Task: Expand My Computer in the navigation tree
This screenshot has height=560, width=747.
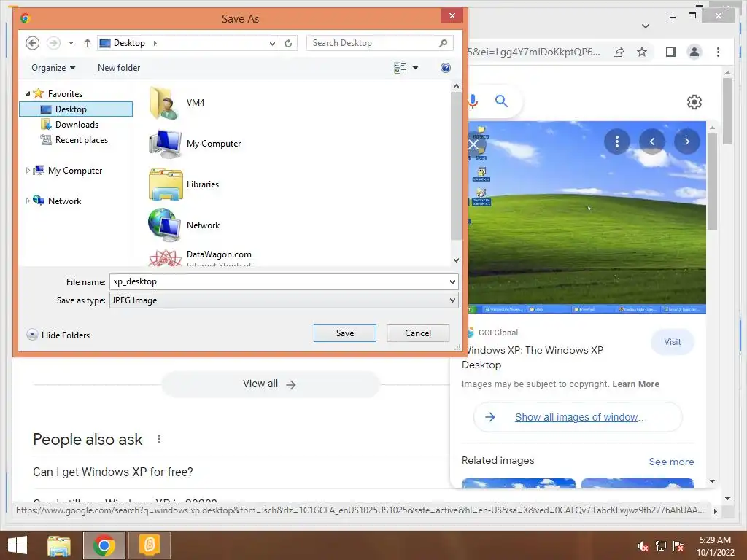Action: tap(28, 170)
